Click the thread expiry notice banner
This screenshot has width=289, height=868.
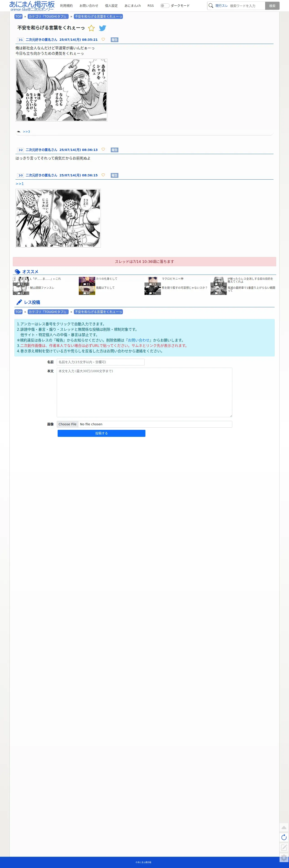pyautogui.click(x=144, y=262)
